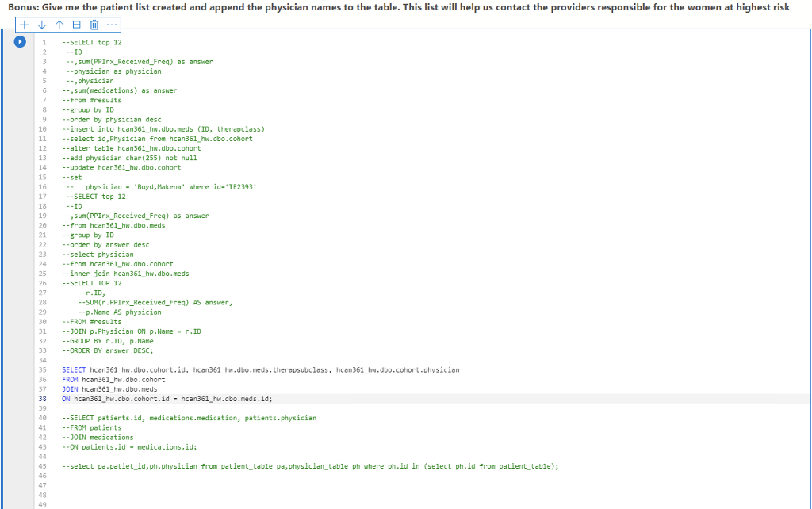Image resolution: width=812 pixels, height=509 pixels.
Task: Delete this cell with the trash icon
Action: click(x=94, y=25)
